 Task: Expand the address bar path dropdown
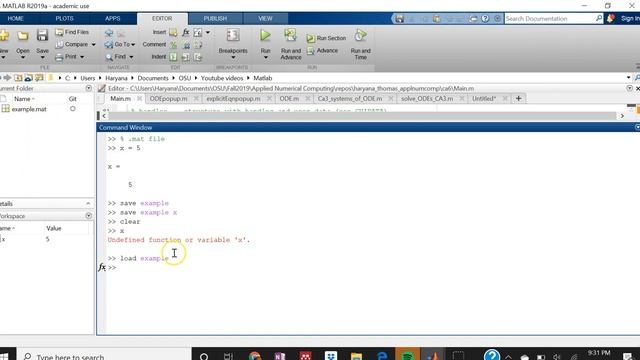coord(629,78)
